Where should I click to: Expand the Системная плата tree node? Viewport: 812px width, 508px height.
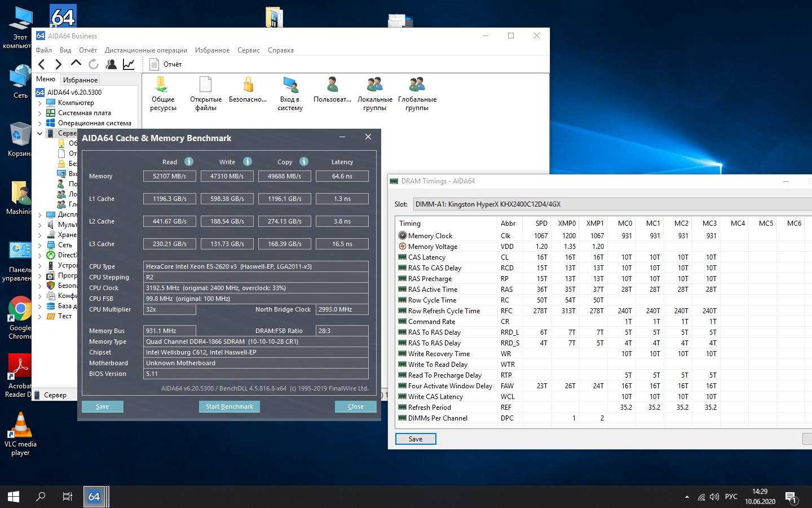coord(40,113)
